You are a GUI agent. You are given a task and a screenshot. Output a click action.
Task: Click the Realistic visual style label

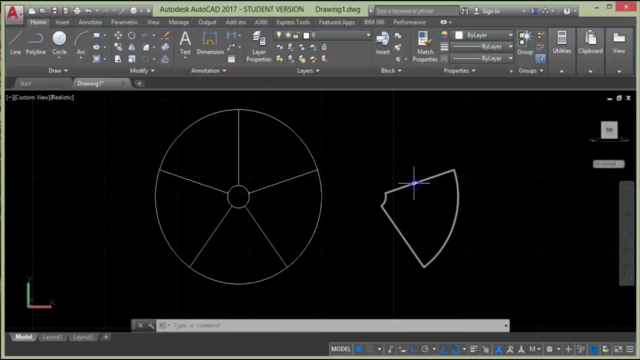(x=62, y=98)
